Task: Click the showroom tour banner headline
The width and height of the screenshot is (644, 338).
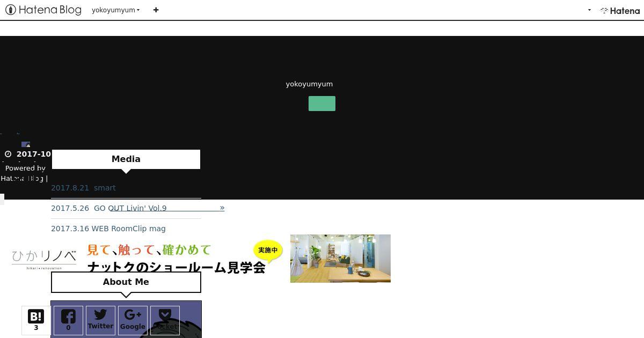Action: tap(176, 259)
